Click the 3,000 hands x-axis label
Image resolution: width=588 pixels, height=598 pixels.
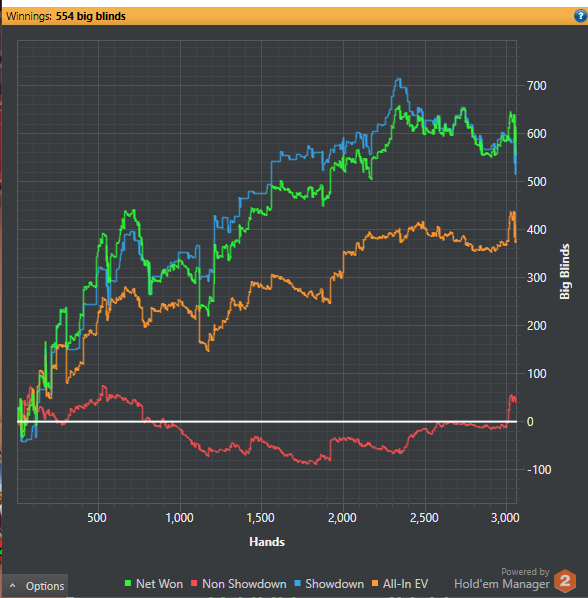click(x=505, y=518)
